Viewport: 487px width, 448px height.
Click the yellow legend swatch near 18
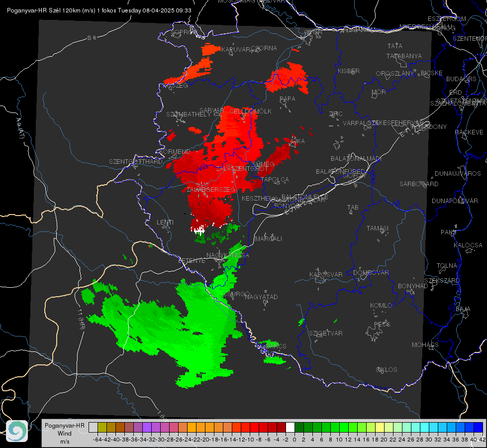click(x=380, y=427)
